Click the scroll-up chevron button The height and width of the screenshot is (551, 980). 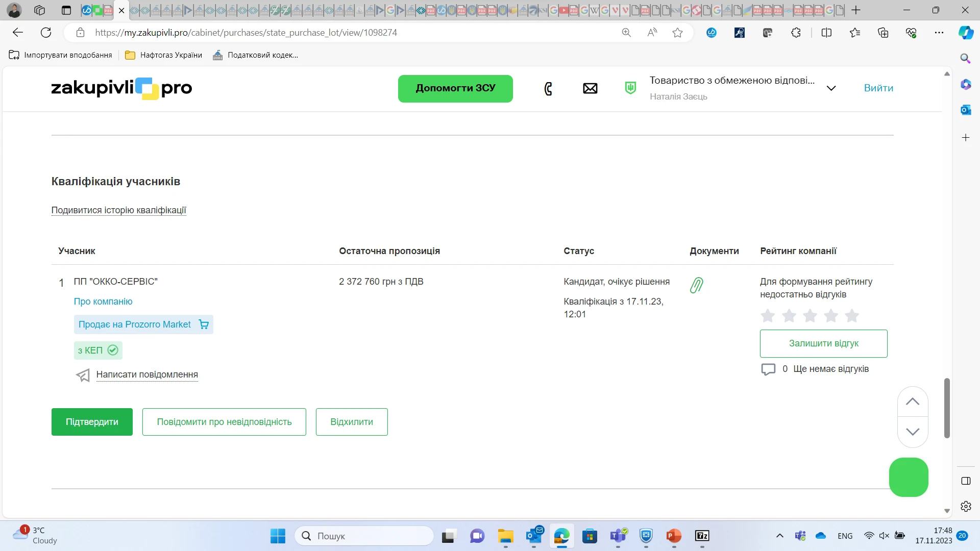click(x=913, y=402)
